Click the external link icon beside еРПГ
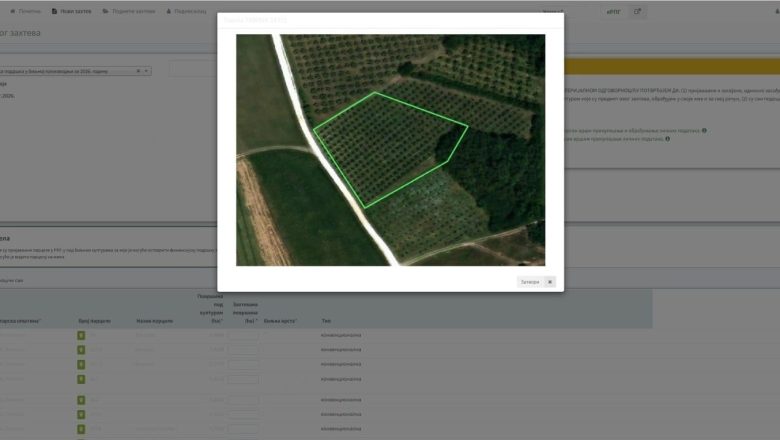780x440 pixels. point(638,12)
